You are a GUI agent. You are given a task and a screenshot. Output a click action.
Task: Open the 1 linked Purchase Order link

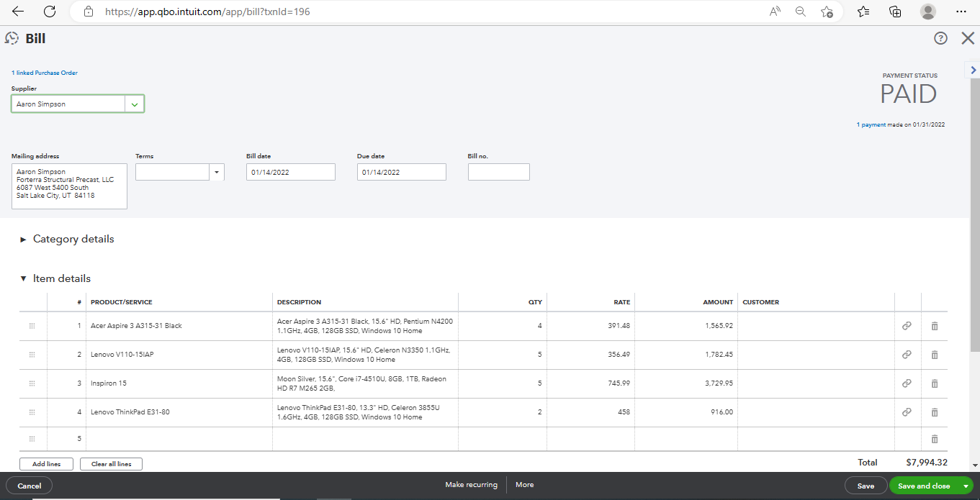click(x=45, y=73)
